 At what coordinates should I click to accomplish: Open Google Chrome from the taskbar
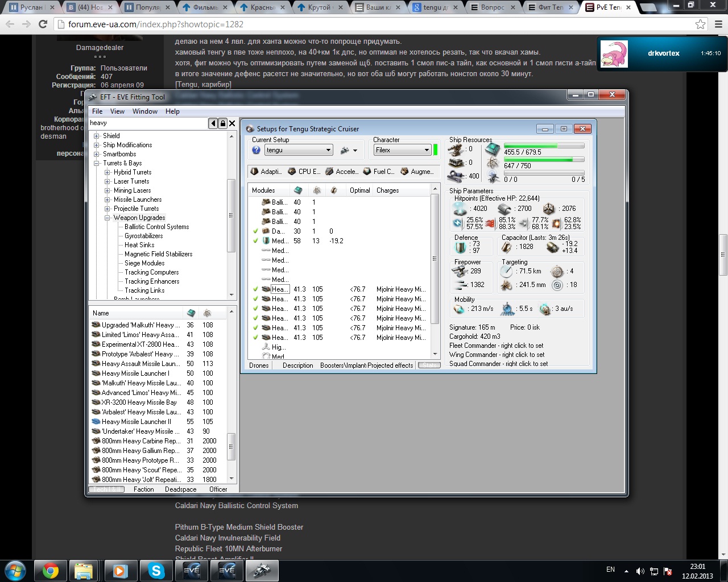pyautogui.click(x=50, y=570)
